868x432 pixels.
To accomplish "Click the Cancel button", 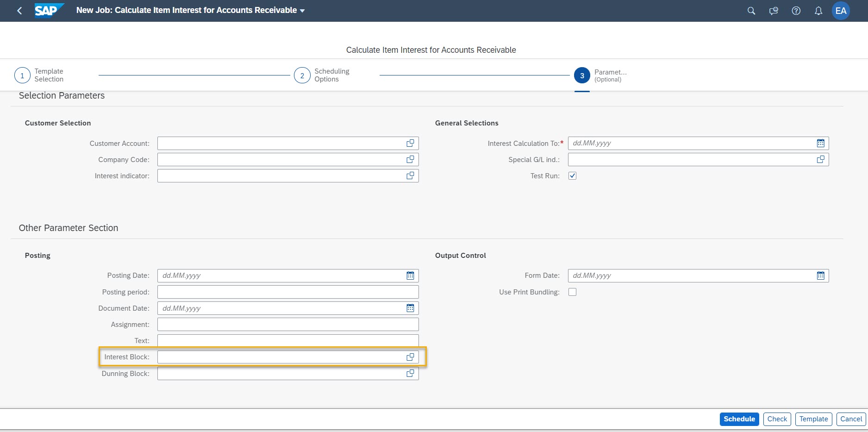I will (x=851, y=419).
